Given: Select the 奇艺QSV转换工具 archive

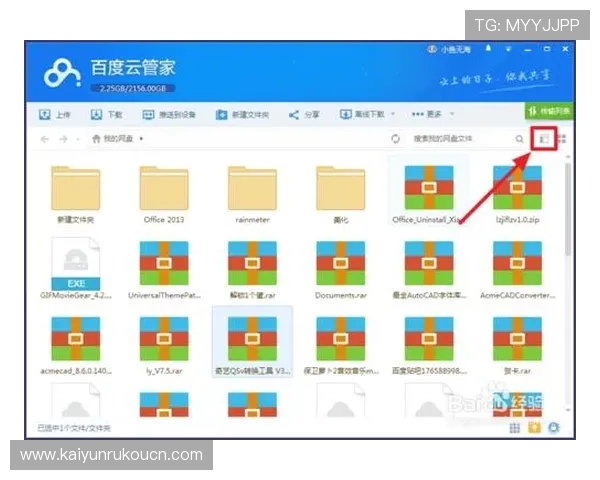Looking at the screenshot, I should coord(252,342).
